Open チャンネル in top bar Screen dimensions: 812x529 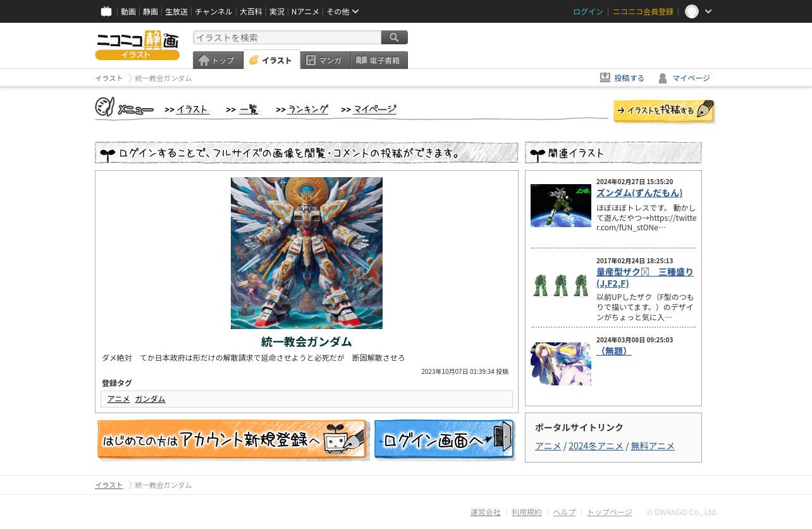point(214,11)
